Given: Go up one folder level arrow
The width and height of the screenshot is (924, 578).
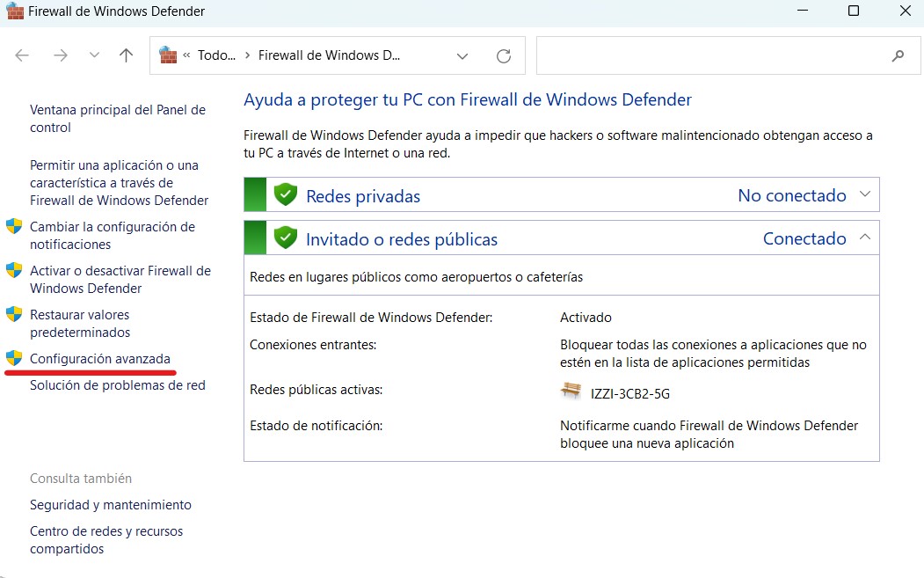Looking at the screenshot, I should coord(126,55).
